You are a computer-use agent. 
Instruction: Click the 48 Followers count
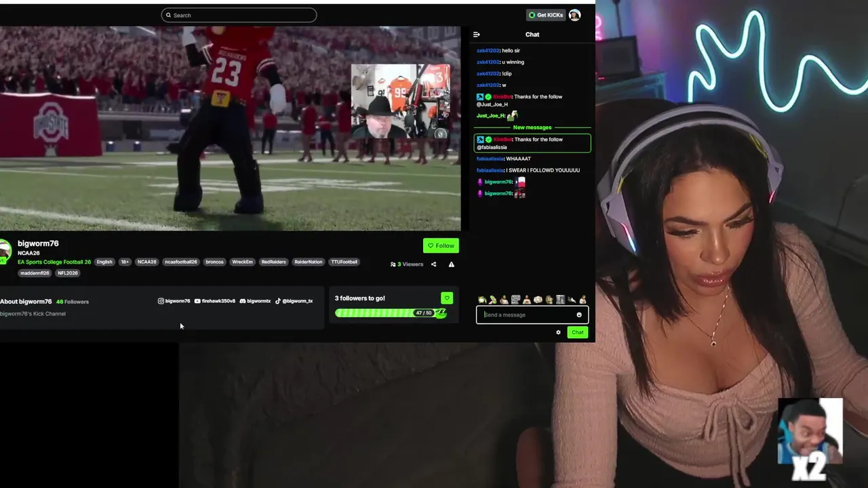coord(73,302)
